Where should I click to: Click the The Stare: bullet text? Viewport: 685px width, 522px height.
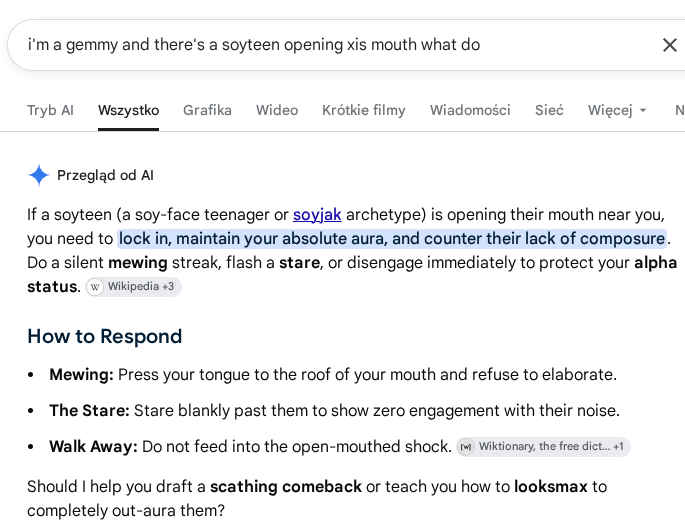pos(335,411)
